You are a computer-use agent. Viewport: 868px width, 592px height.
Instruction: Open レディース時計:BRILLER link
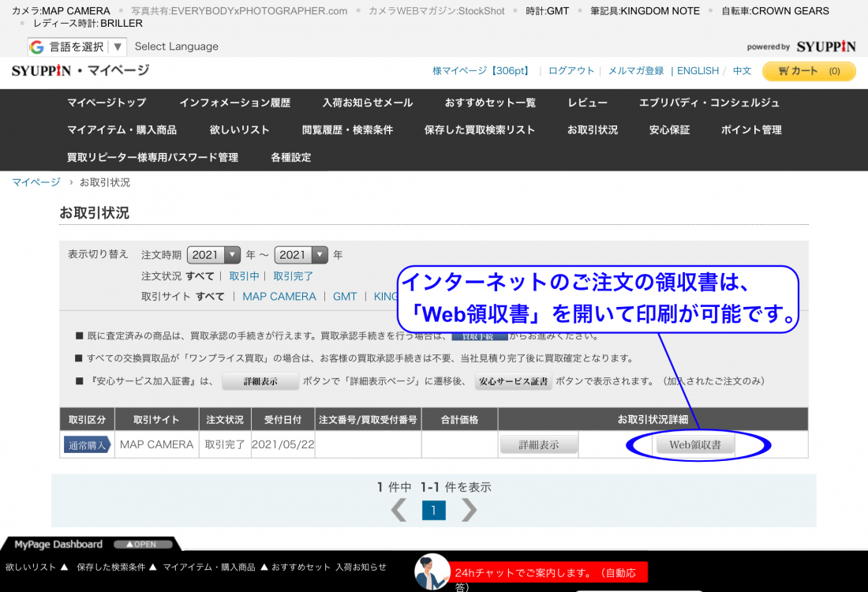point(88,23)
